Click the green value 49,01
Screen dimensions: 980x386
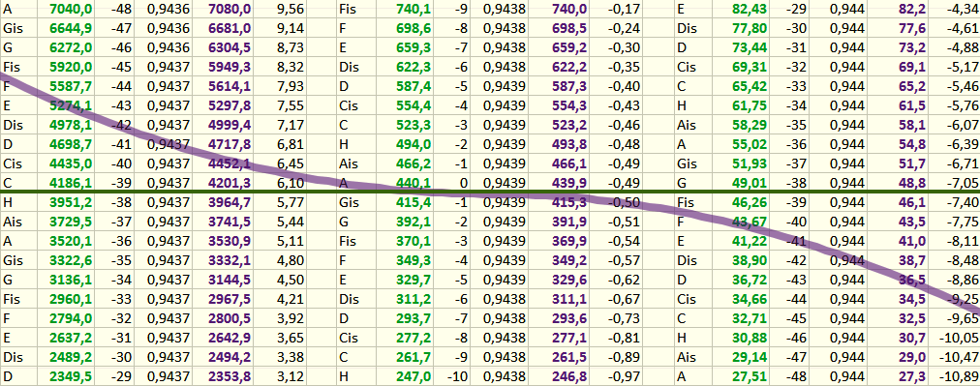coord(750,182)
